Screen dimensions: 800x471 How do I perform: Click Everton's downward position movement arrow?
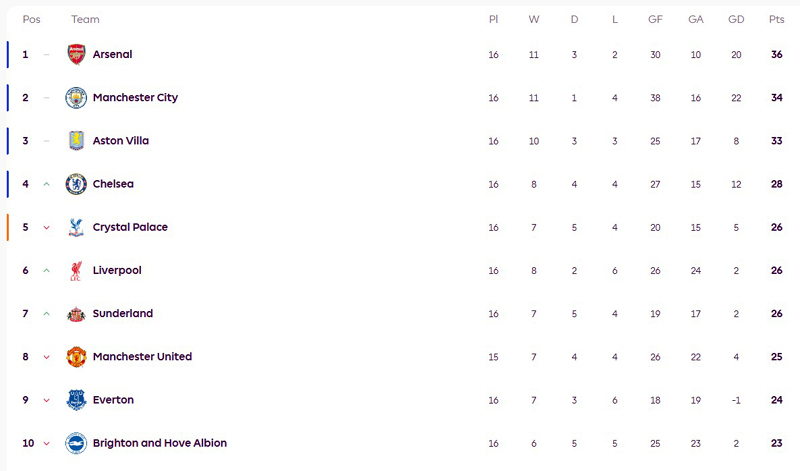click(x=46, y=400)
